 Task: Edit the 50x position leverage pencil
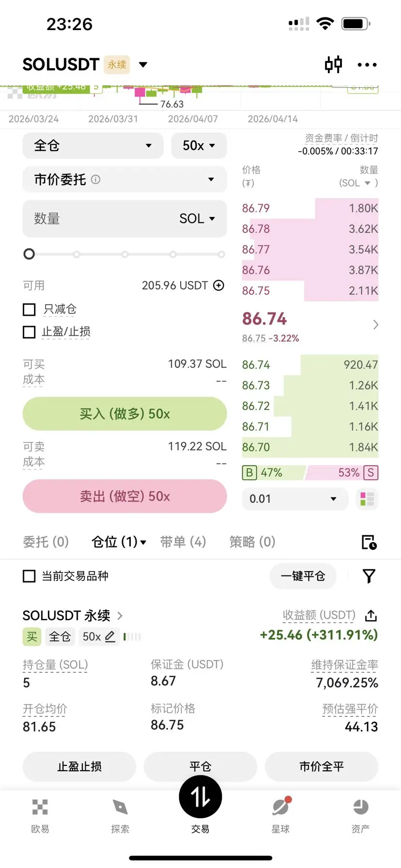110,636
